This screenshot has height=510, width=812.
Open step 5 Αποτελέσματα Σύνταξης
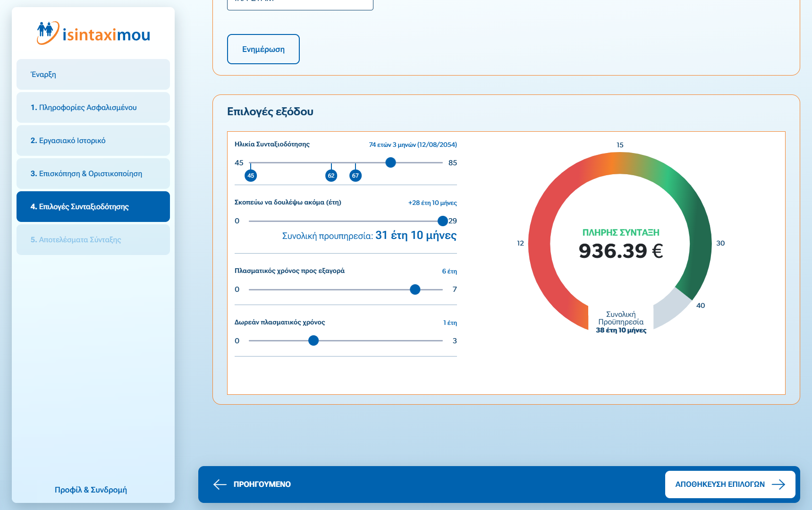(93, 240)
